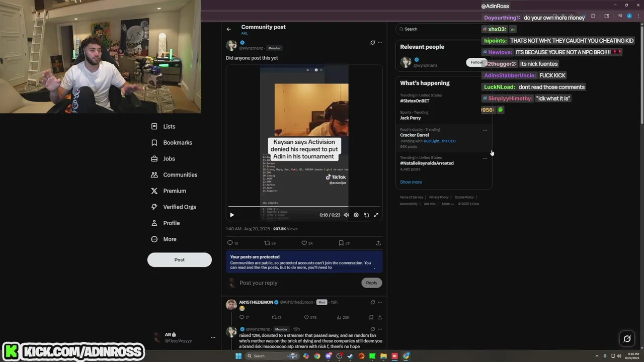Like the main post with 2K likes
Image resolution: width=644 pixels, height=362 pixels.
307,243
